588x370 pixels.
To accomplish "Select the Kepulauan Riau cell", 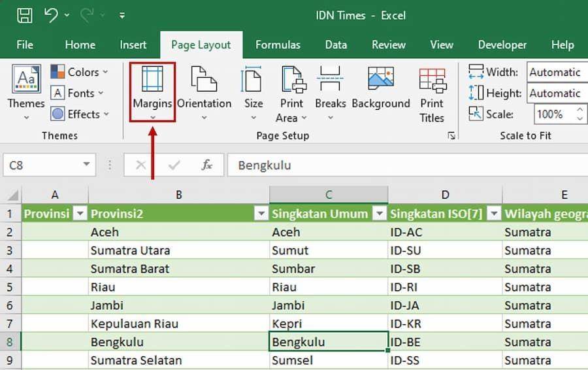I will (x=179, y=324).
